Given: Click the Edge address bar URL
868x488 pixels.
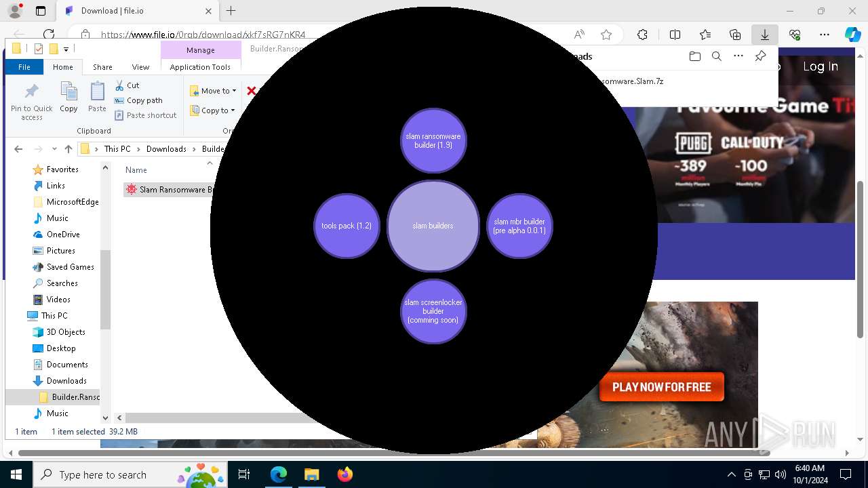Looking at the screenshot, I should (x=203, y=35).
